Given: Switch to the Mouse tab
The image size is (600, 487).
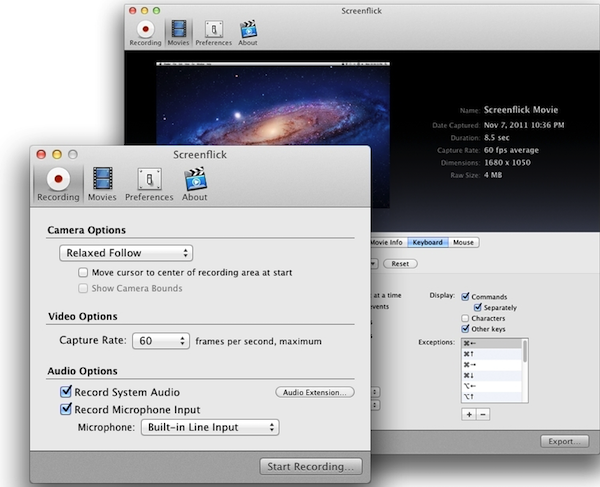Looking at the screenshot, I should pyautogui.click(x=463, y=242).
